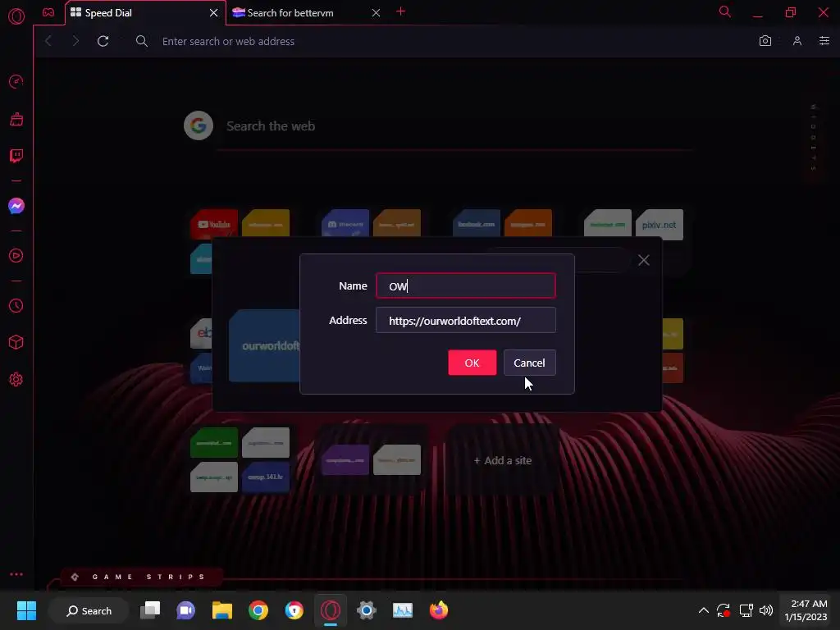The width and height of the screenshot is (840, 630).
Task: Close the Search for bettervm tab
Action: coord(376,13)
